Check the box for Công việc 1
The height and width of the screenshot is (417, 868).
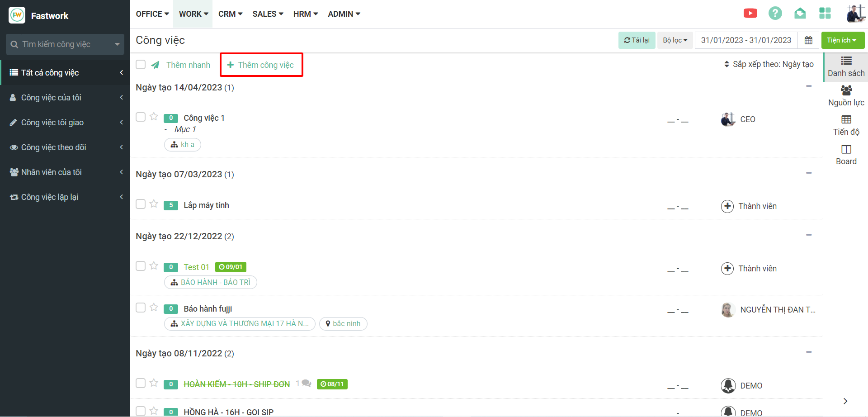(x=141, y=117)
